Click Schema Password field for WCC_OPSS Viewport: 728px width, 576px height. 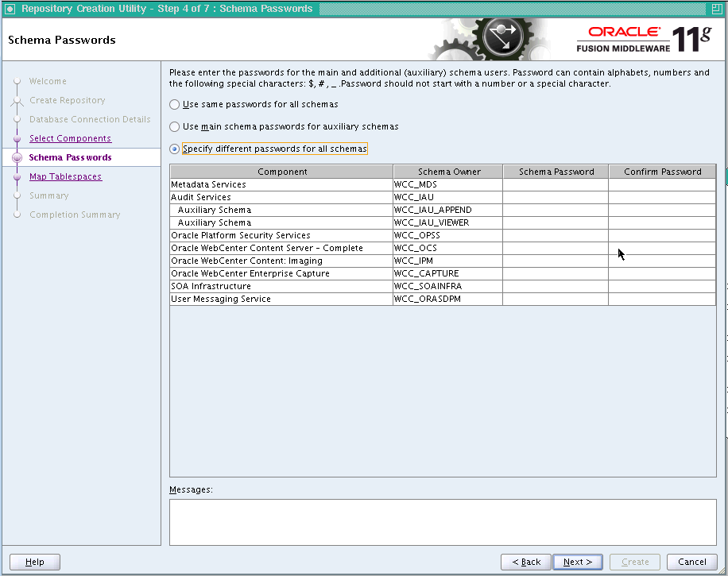[x=556, y=235]
